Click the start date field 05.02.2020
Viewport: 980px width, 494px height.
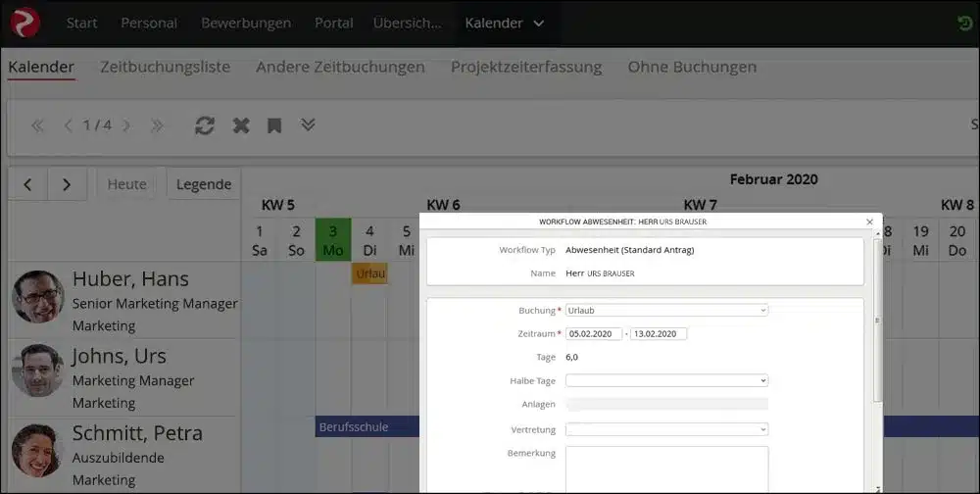pyautogui.click(x=594, y=333)
